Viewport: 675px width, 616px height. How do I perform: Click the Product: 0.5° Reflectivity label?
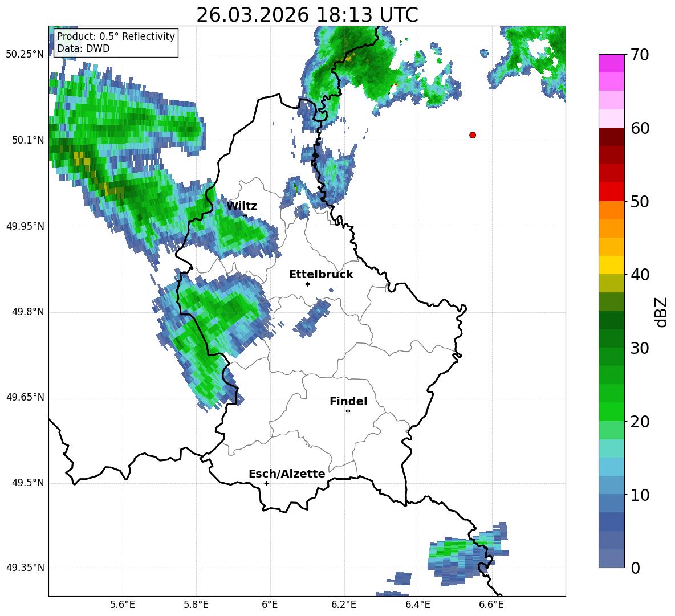pyautogui.click(x=116, y=36)
